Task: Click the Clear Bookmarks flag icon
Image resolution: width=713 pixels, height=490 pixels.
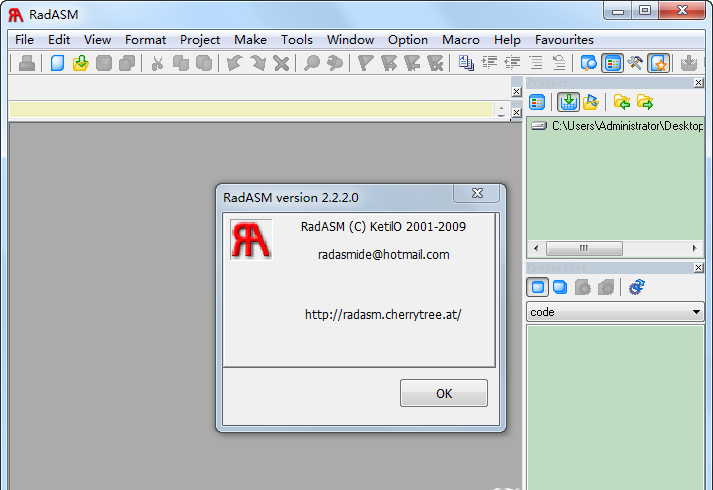Action: tap(435, 63)
